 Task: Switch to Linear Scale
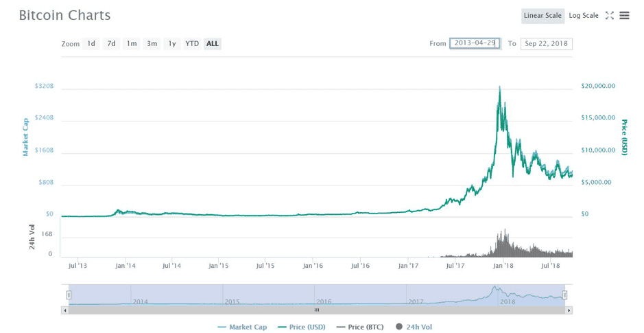[542, 16]
